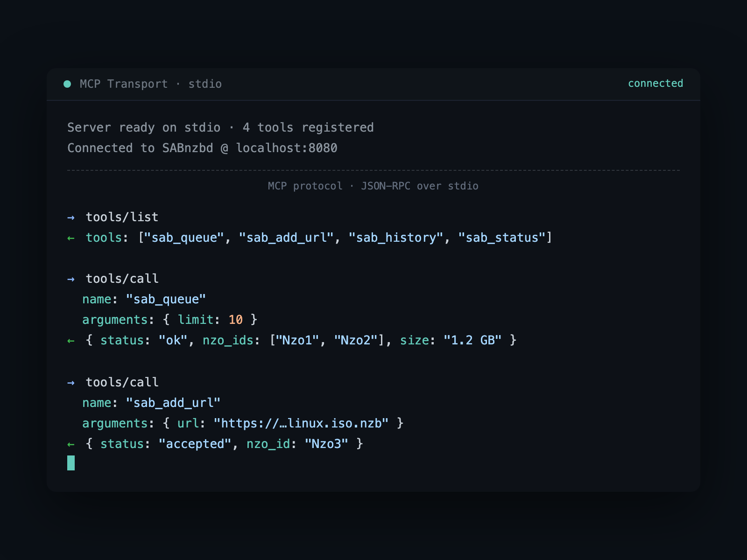
Task: Click the "Nzo2" id in response
Action: pos(355,340)
